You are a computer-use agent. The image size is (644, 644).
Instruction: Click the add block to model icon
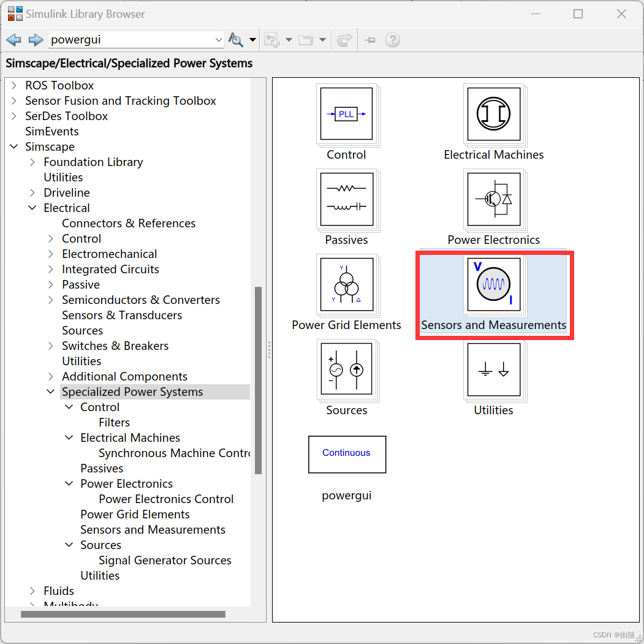pos(272,40)
